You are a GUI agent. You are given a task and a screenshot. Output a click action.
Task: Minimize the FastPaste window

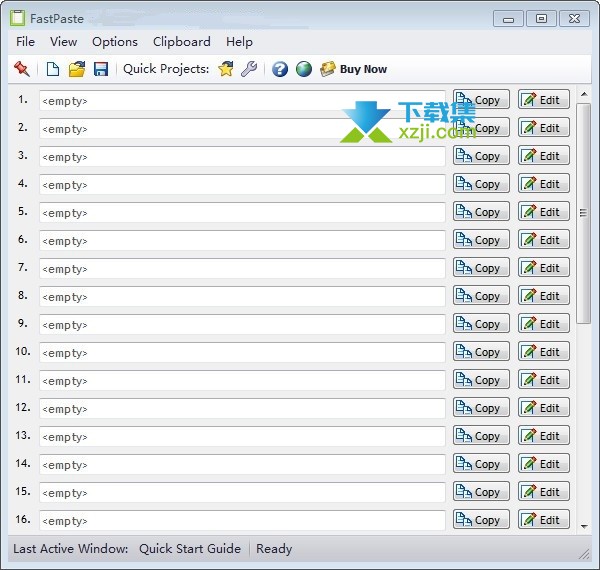click(508, 19)
